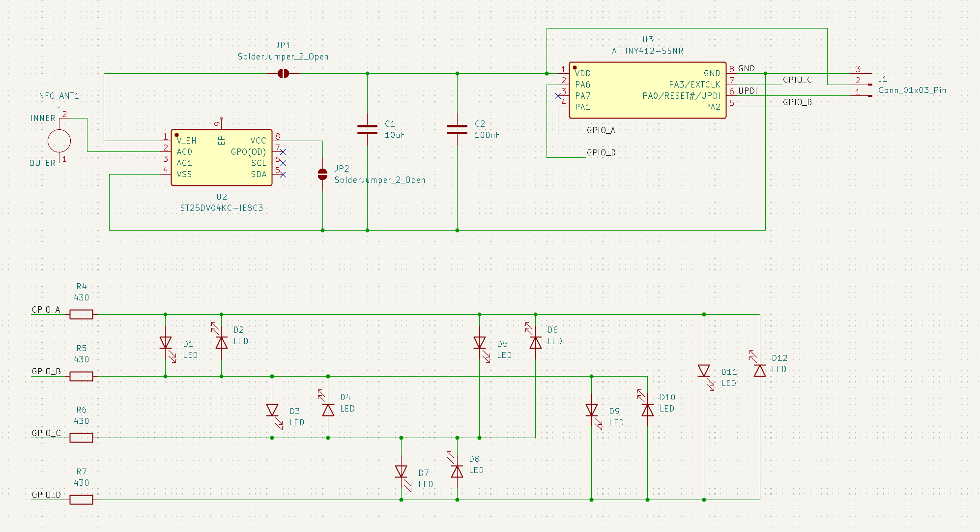Click the GPIO_B net label near U3 pin 5
This screenshot has height=532, width=980.
(797, 102)
